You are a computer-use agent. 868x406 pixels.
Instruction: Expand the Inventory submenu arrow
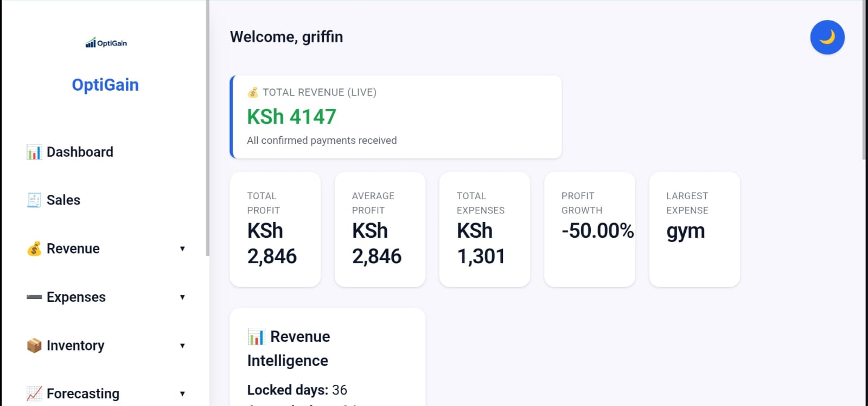click(x=182, y=346)
